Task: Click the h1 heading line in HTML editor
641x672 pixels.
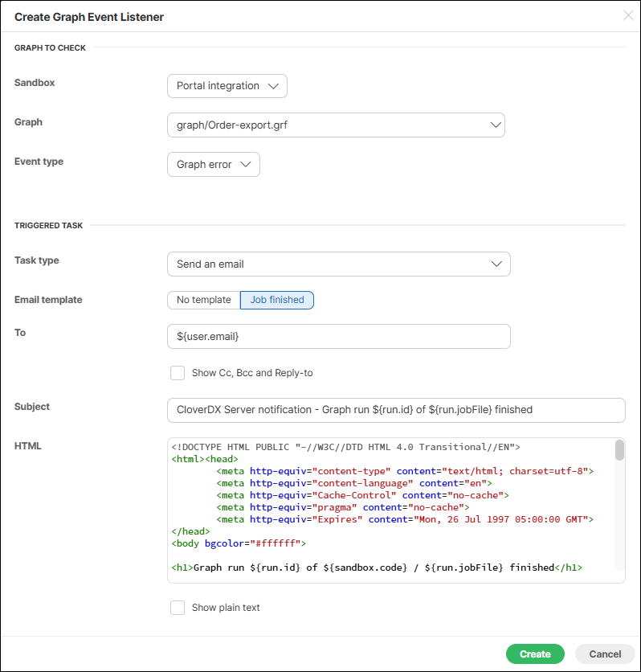Action: [x=376, y=568]
